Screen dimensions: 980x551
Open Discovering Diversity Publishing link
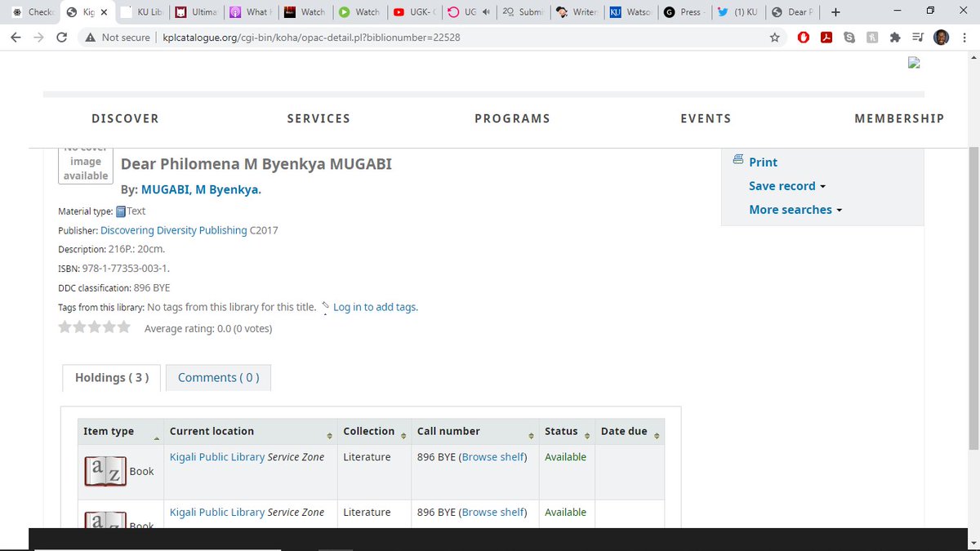(174, 231)
